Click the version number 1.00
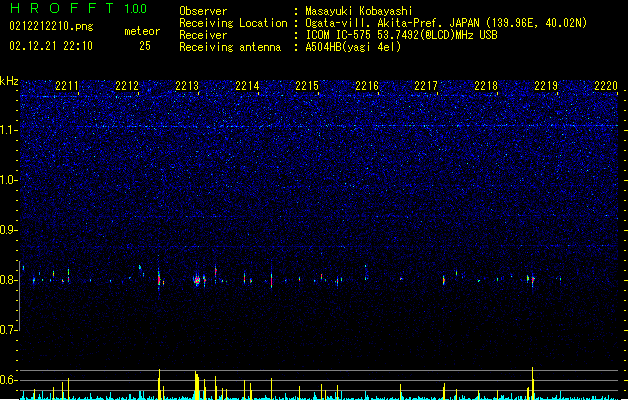The height and width of the screenshot is (400, 629). [136, 9]
